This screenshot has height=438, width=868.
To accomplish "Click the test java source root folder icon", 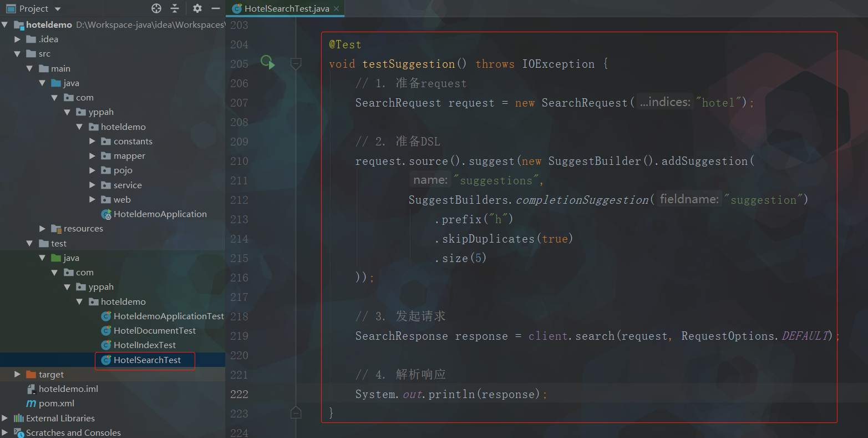I will pos(56,258).
